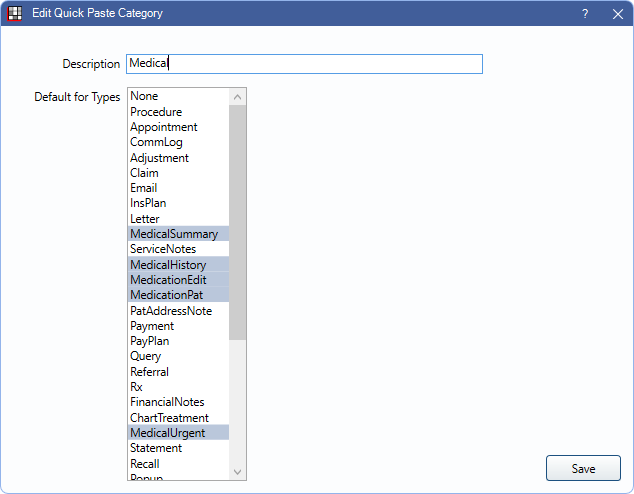Click the list scrollbar down arrow
This screenshot has width=634, height=494.
tap(237, 472)
